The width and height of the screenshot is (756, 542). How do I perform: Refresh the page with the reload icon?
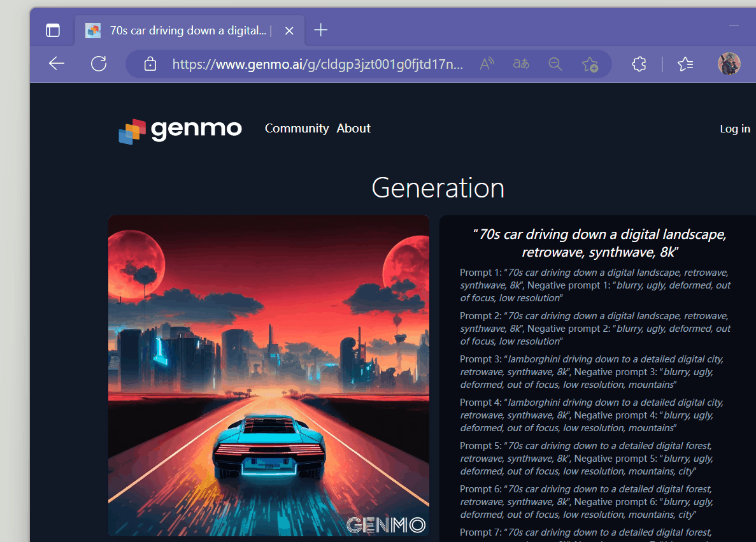(x=99, y=63)
